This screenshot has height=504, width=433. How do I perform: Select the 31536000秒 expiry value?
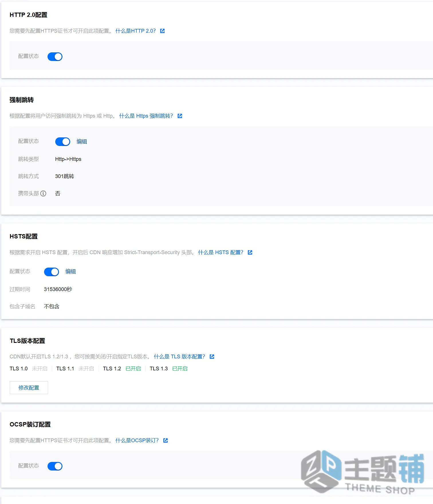(58, 289)
